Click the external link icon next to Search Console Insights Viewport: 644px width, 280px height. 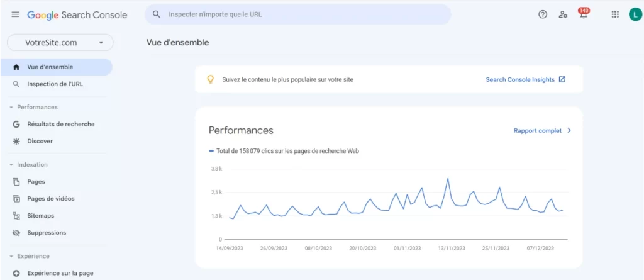[x=562, y=79]
